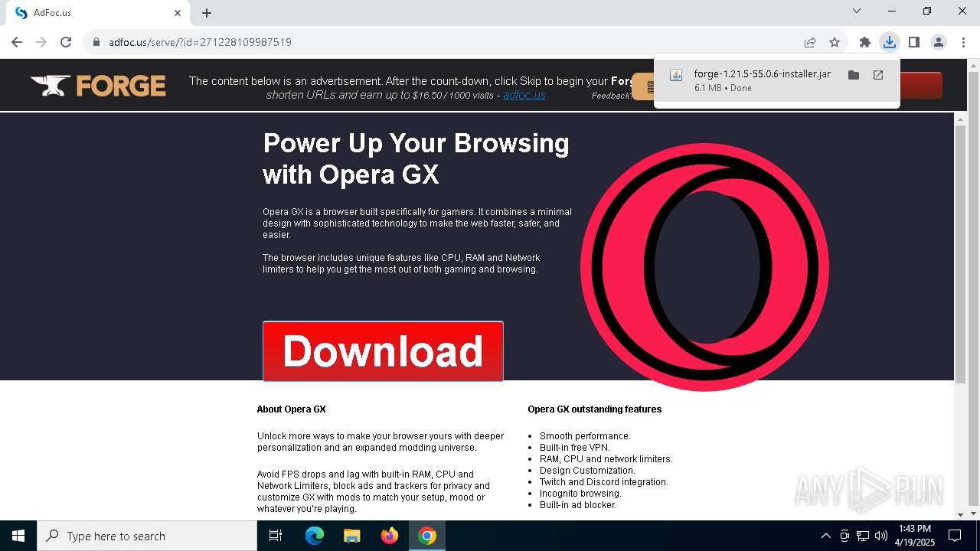Show hidden system tray icons
This screenshot has height=551, width=980.
tap(825, 536)
